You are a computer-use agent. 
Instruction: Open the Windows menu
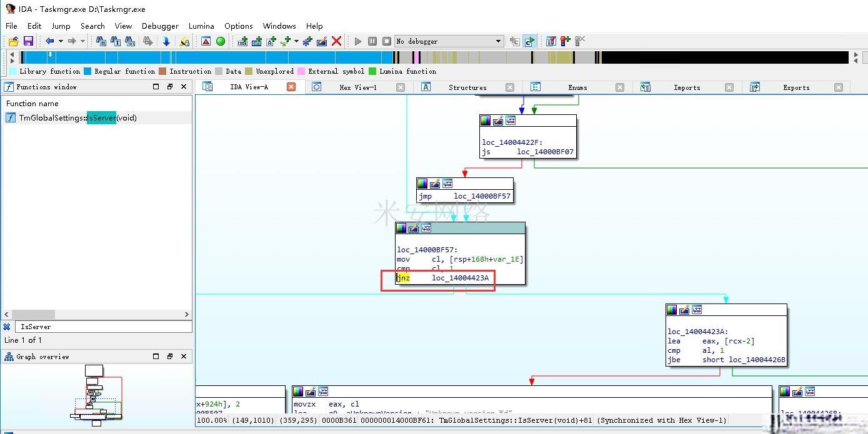279,26
